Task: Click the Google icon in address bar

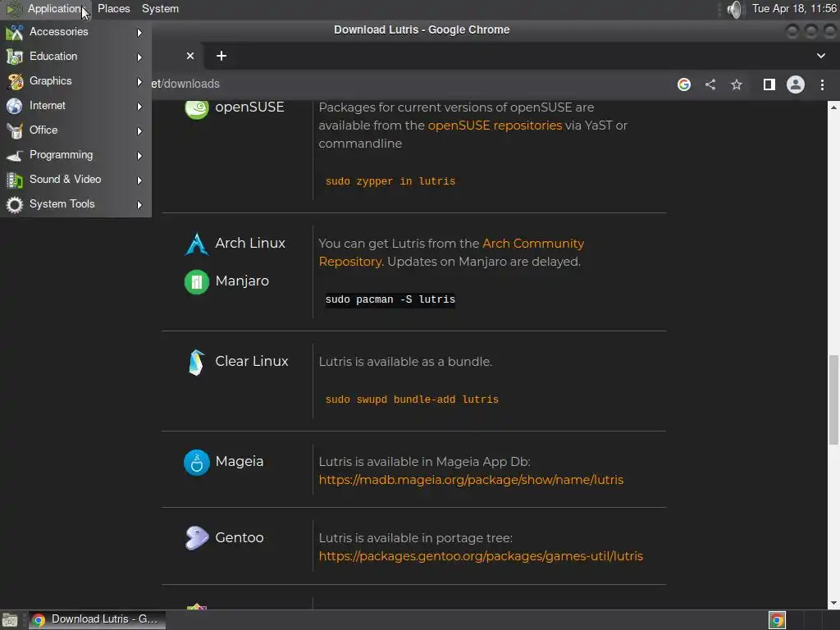Action: point(684,84)
